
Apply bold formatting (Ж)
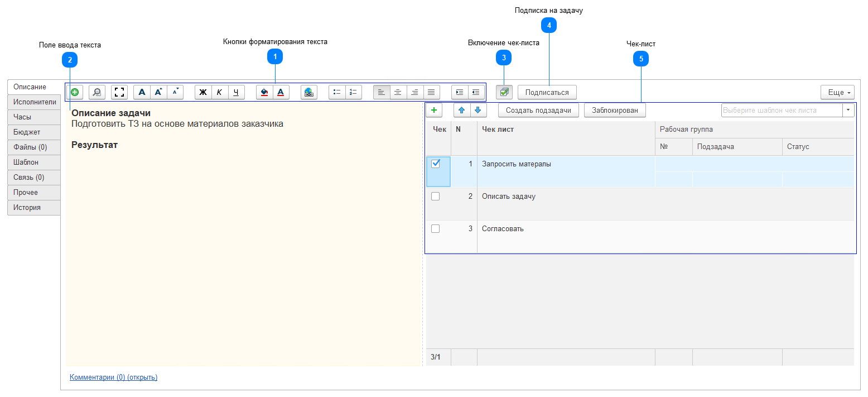pyautogui.click(x=203, y=92)
